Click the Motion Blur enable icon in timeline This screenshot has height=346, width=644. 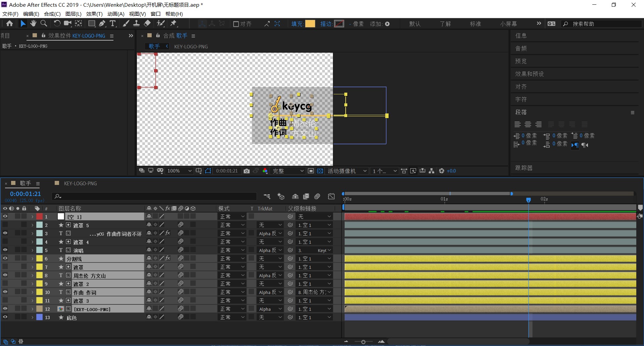[x=317, y=196]
